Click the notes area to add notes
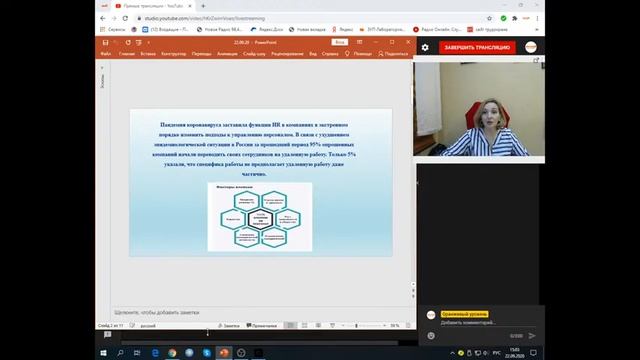This screenshot has width=640, height=360. pyautogui.click(x=261, y=312)
